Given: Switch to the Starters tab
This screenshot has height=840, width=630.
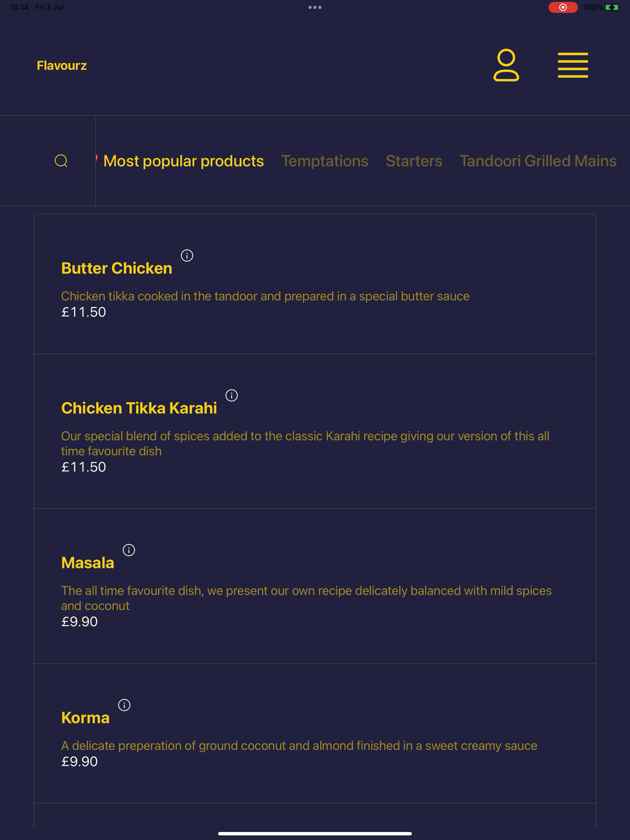Looking at the screenshot, I should pyautogui.click(x=414, y=161).
